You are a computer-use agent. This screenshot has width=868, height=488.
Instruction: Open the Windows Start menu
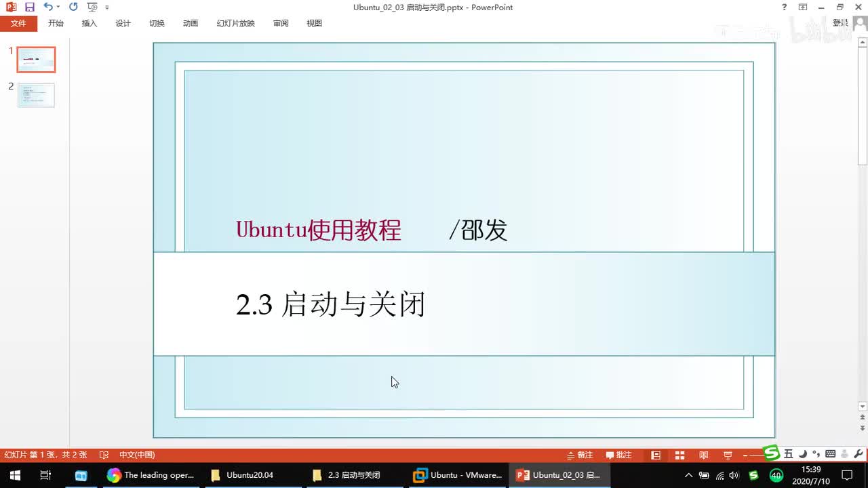tap(14, 475)
